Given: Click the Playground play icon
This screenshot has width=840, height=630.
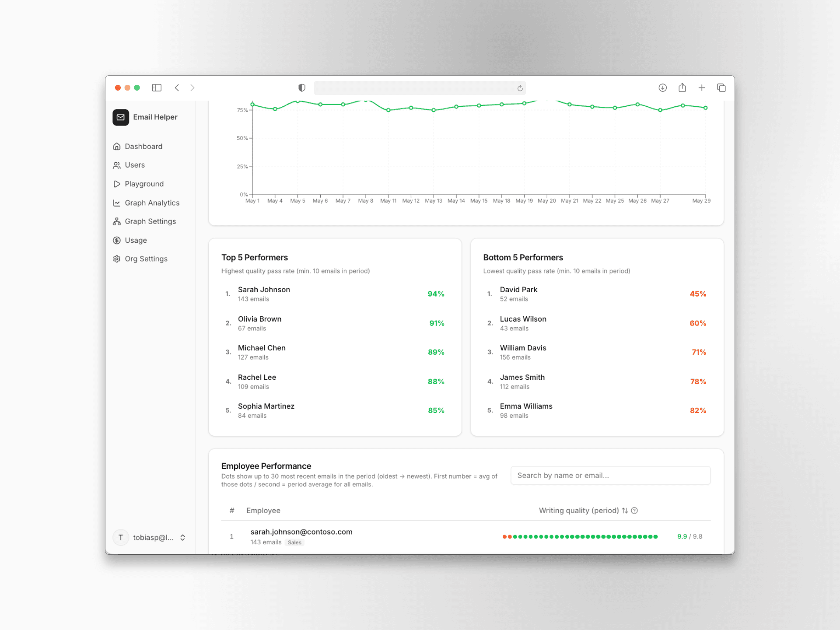Looking at the screenshot, I should pos(117,184).
